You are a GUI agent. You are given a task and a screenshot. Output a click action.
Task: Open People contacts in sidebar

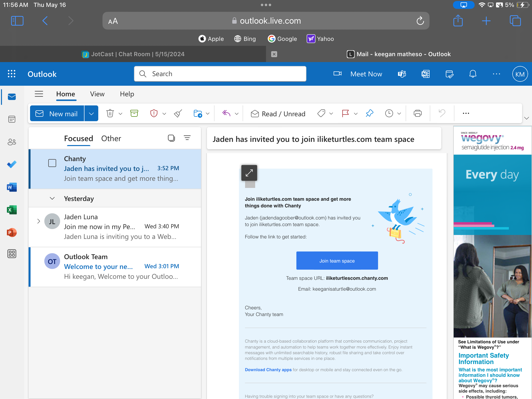pyautogui.click(x=12, y=142)
